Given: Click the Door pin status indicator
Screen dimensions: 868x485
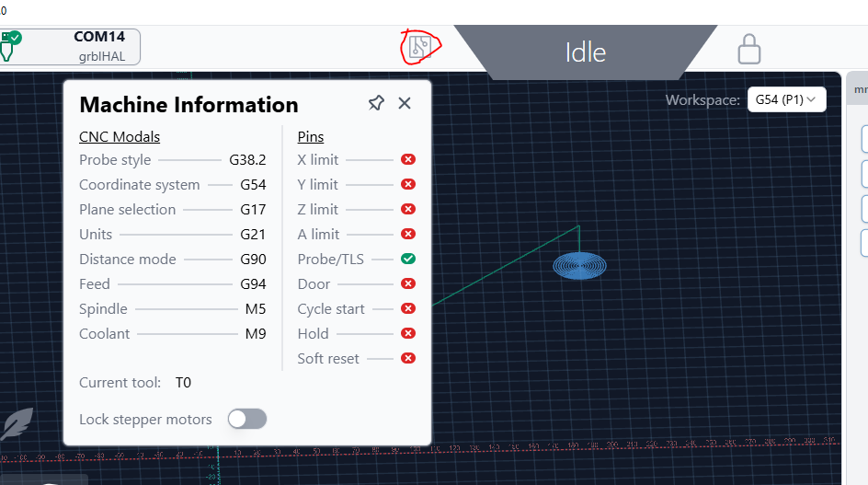Looking at the screenshot, I should click(x=408, y=284).
